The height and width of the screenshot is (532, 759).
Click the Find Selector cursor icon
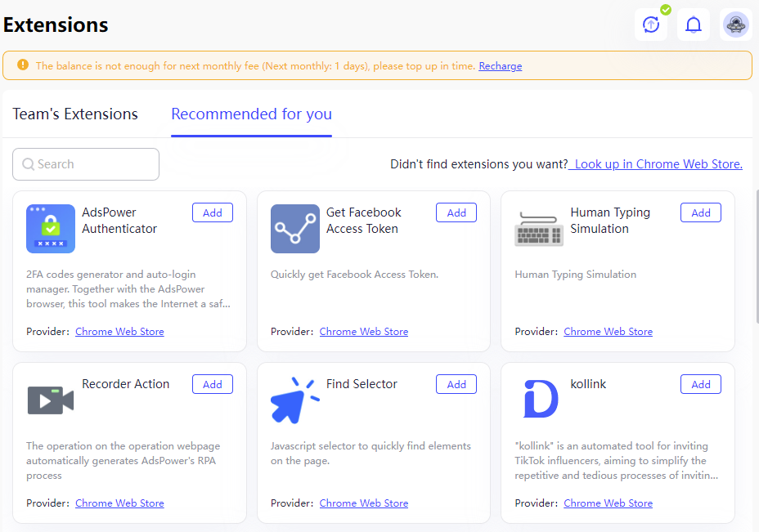pos(294,400)
